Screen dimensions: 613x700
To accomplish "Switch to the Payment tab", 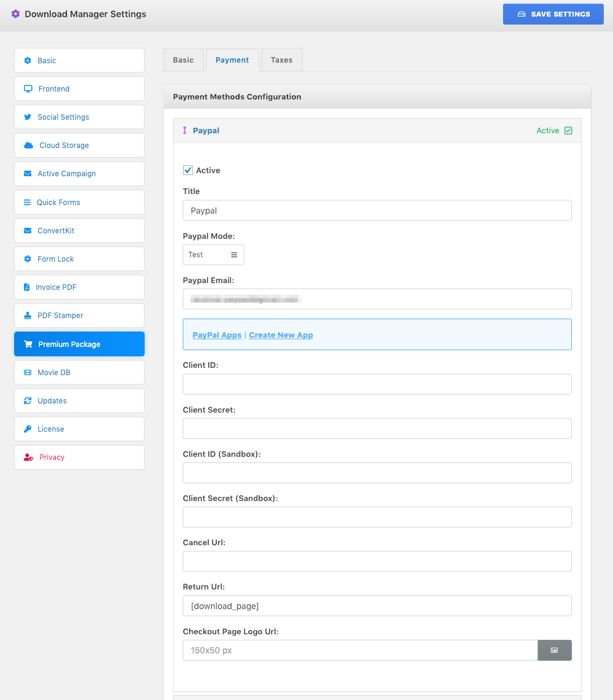I will [x=232, y=60].
